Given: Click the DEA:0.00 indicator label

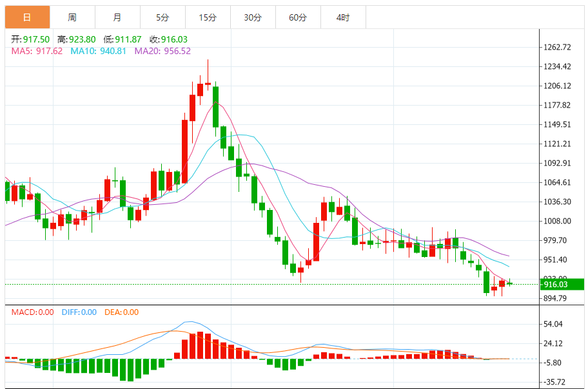Looking at the screenshot, I should click(x=121, y=312).
